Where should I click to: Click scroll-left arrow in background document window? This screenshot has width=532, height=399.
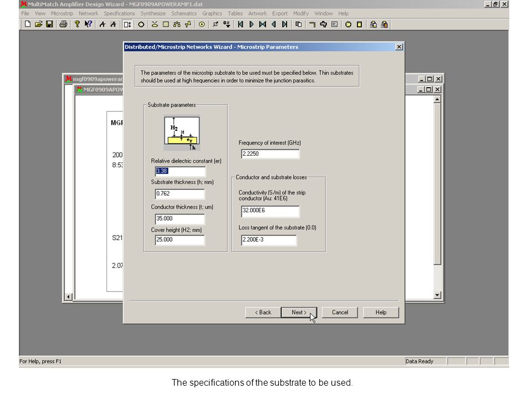click(69, 297)
